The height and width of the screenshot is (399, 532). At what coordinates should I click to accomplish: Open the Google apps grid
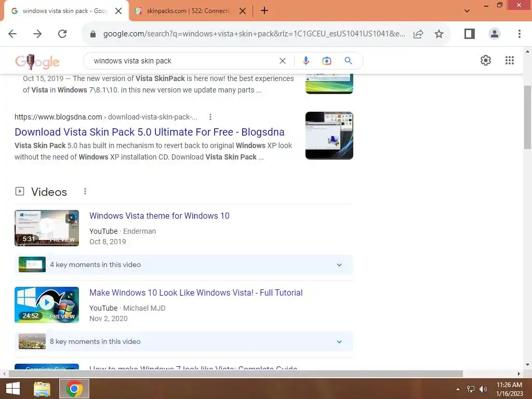[x=509, y=60]
